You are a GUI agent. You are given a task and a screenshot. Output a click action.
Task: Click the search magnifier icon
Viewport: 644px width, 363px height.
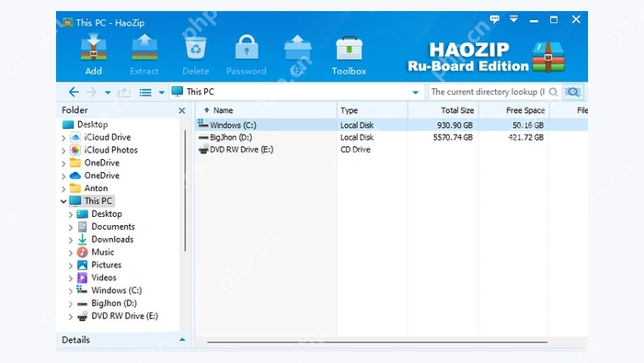click(553, 92)
